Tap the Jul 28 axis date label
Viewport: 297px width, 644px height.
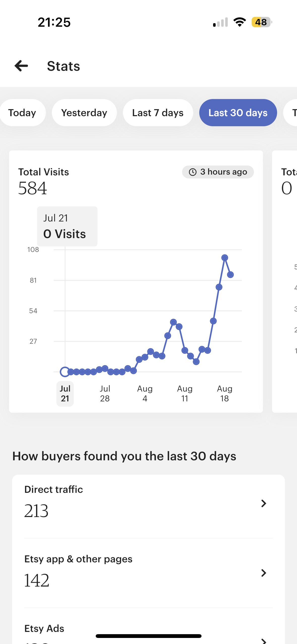(x=105, y=394)
